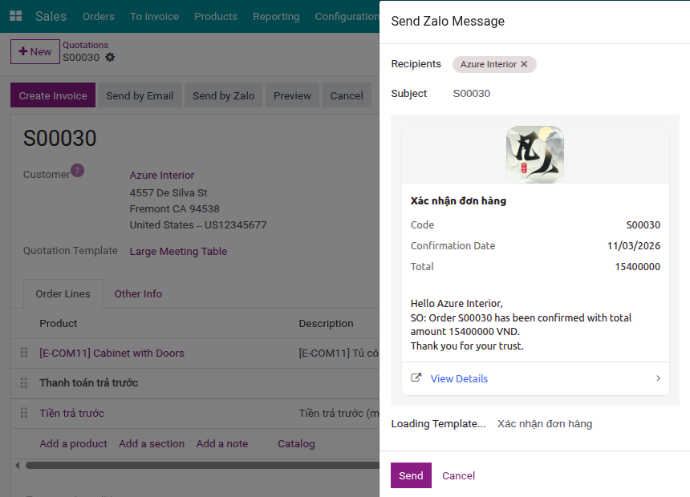
Task: Click the Zalo template logo image
Action: pos(534,154)
